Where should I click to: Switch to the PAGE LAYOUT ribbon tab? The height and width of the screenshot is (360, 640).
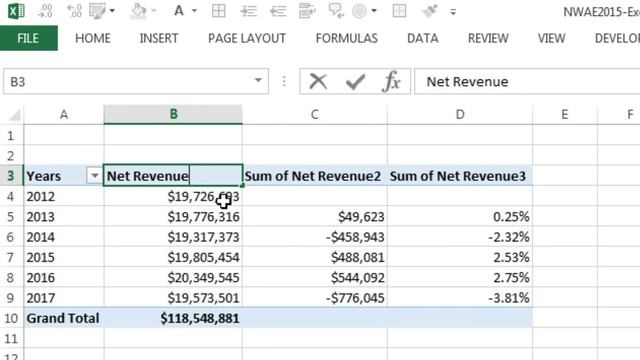(x=247, y=38)
